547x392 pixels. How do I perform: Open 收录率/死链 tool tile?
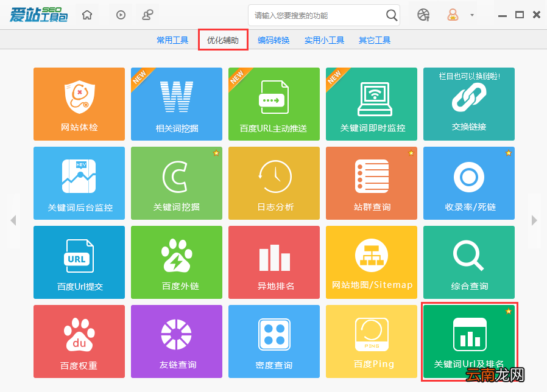[469, 183]
